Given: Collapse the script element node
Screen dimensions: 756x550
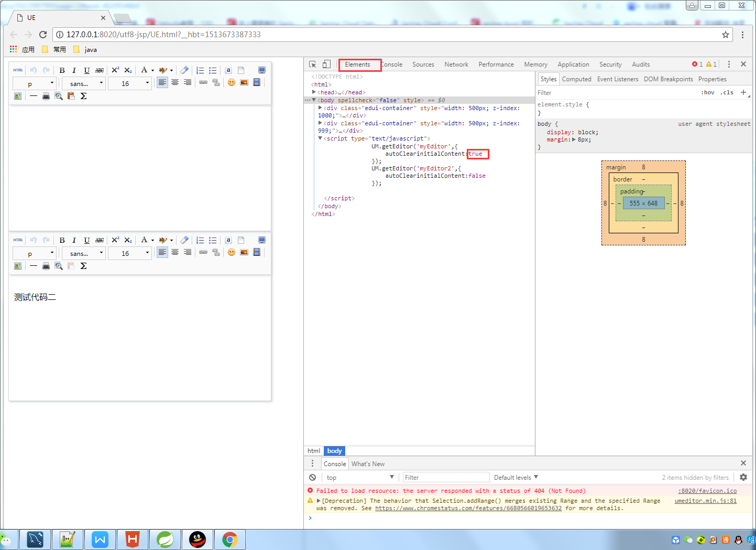Looking at the screenshot, I should point(320,138).
